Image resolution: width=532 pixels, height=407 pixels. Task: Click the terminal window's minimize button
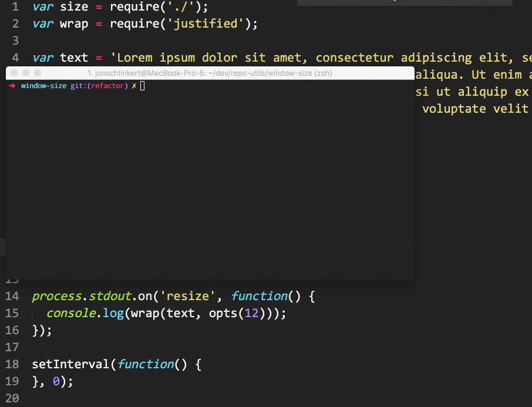point(25,73)
